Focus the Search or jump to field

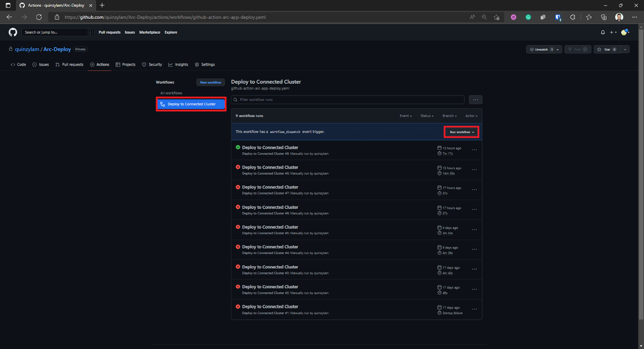[x=59, y=32]
